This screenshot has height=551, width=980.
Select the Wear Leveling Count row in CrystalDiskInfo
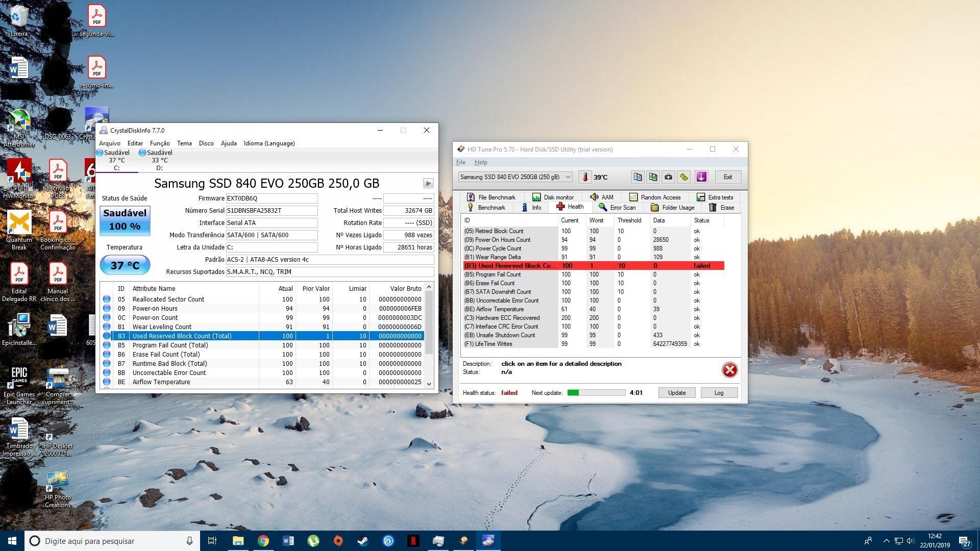tap(263, 327)
